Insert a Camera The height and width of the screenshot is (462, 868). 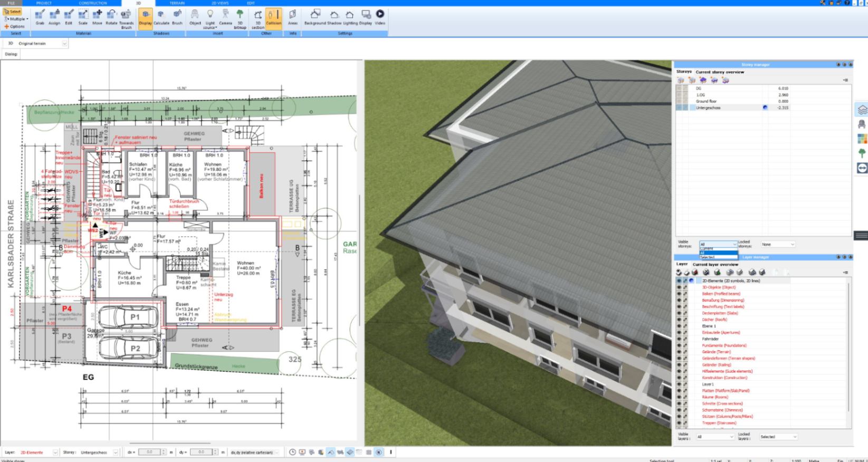[x=225, y=17]
